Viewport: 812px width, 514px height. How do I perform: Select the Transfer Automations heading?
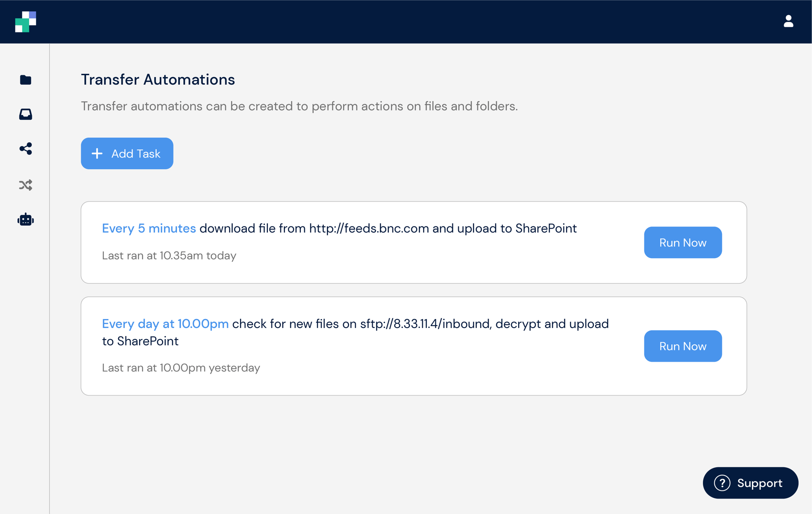[x=158, y=80]
